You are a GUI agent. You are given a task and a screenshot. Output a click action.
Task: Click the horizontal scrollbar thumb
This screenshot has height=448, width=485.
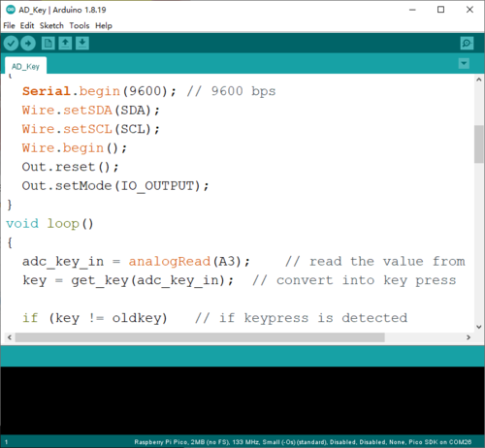[x=200, y=337]
